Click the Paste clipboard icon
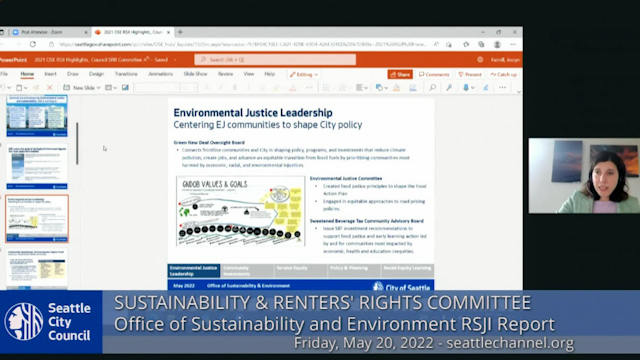This screenshot has width=640, height=360. [19, 88]
